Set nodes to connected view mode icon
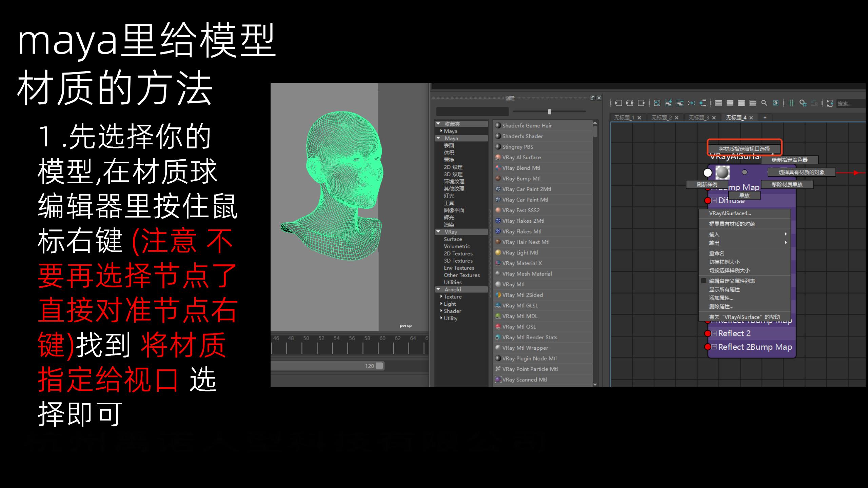The width and height of the screenshot is (868, 488). coord(730,103)
